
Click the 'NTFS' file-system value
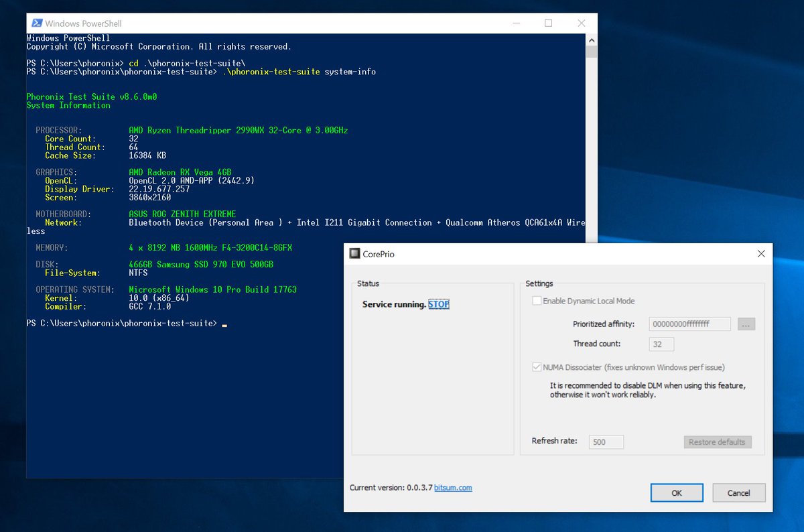point(138,273)
